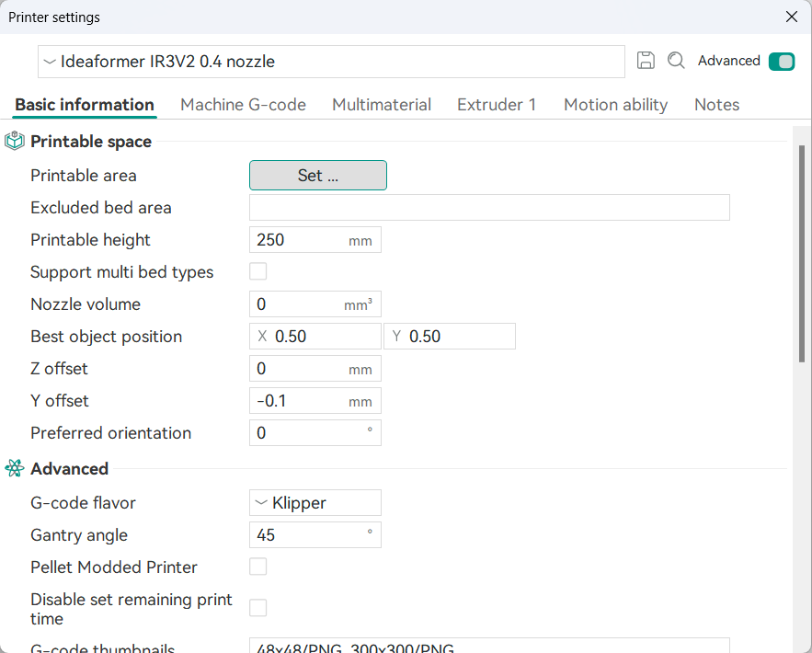Click the Set ... printable area button
This screenshot has width=812, height=653.
(x=318, y=176)
